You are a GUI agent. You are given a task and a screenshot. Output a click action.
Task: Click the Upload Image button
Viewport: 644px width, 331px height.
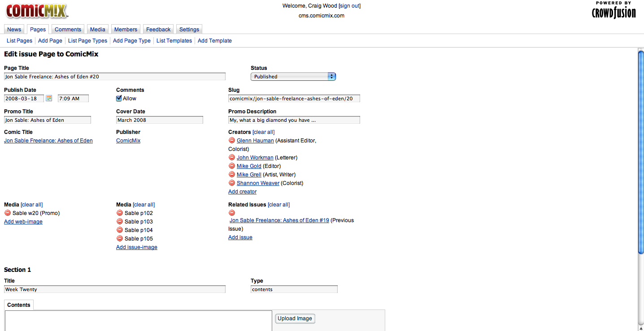[295, 318]
